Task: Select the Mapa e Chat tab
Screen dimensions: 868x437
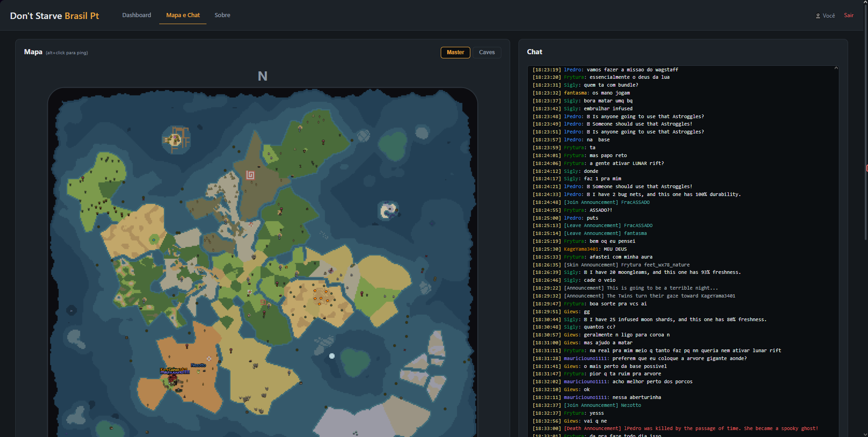Action: [x=183, y=15]
